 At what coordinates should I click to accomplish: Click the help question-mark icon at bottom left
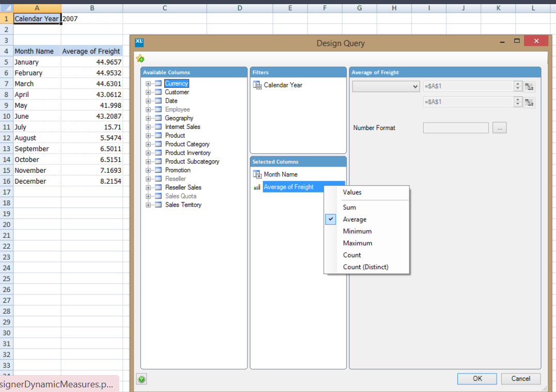[141, 379]
